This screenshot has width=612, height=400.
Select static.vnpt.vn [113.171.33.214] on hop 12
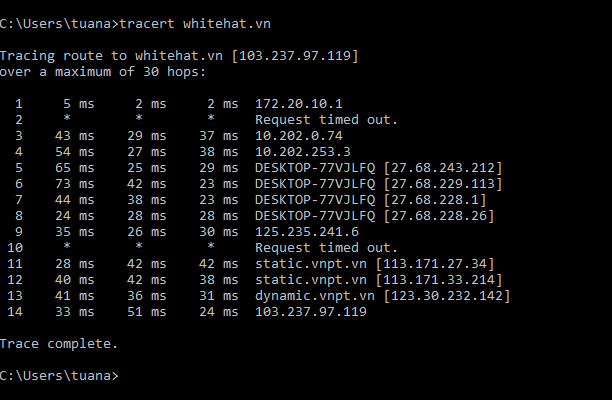[x=379, y=280]
